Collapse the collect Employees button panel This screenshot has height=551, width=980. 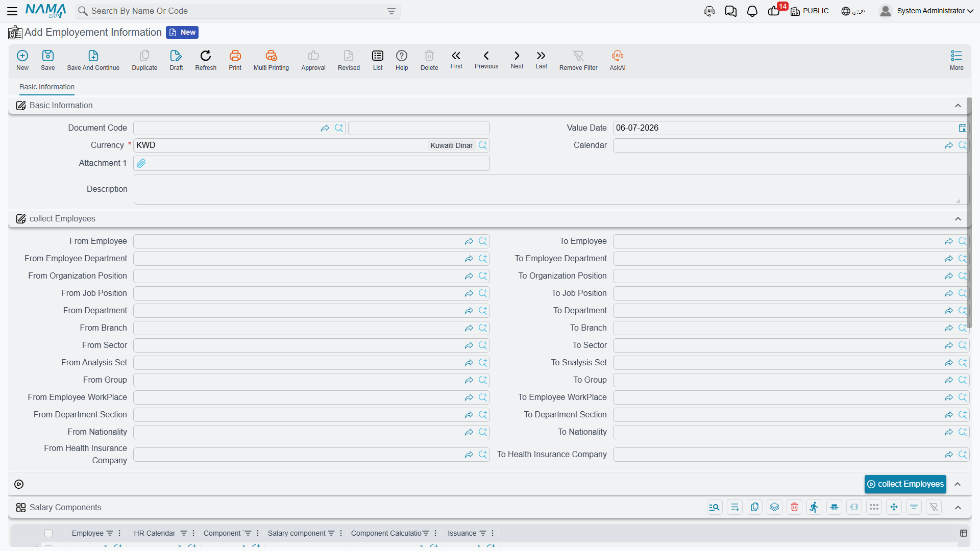958,484
